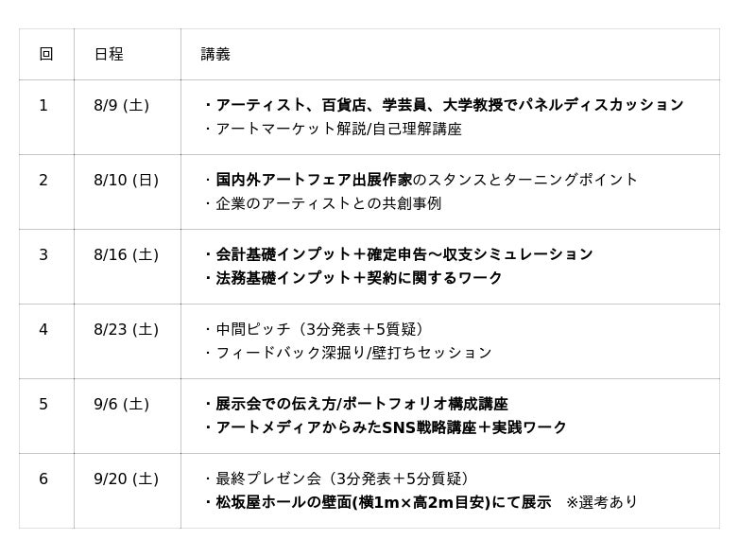Select the 8/10 (日) date cell

tap(126, 180)
